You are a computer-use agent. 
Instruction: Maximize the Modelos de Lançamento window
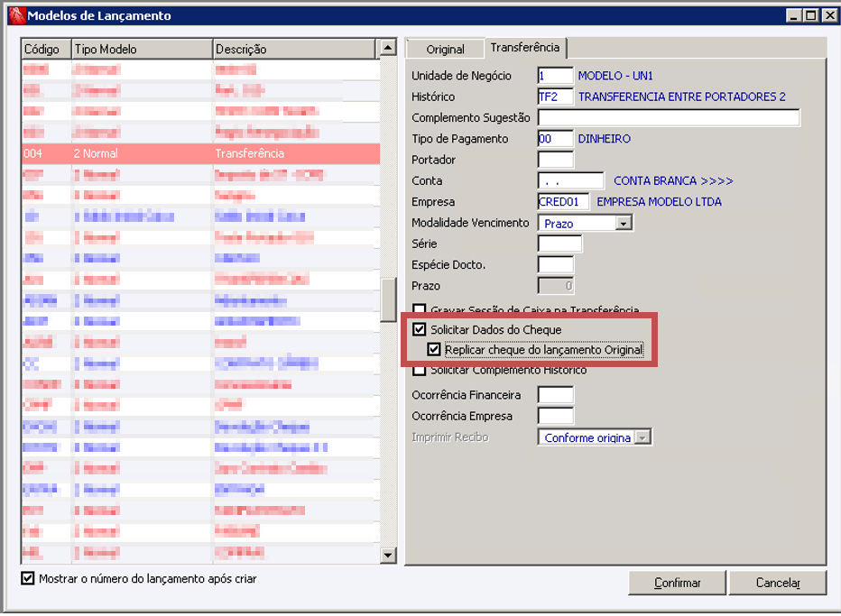tap(811, 15)
